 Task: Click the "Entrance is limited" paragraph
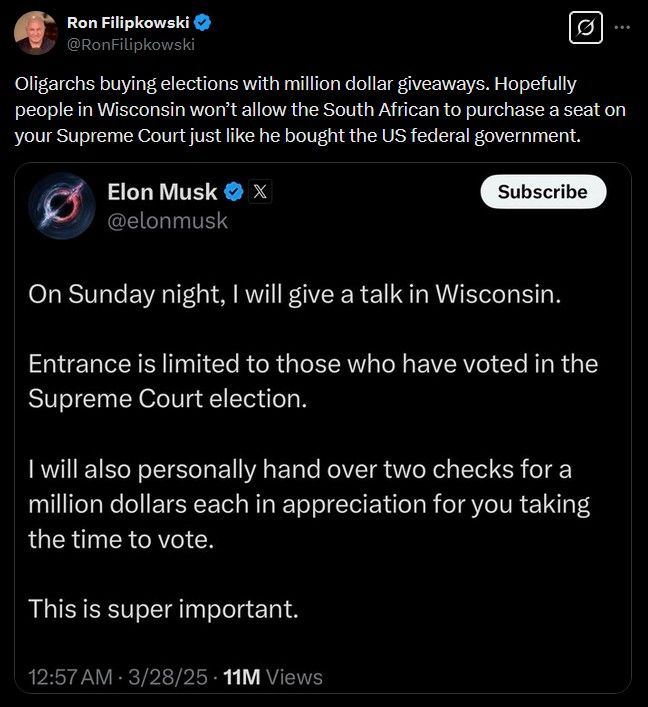(312, 380)
